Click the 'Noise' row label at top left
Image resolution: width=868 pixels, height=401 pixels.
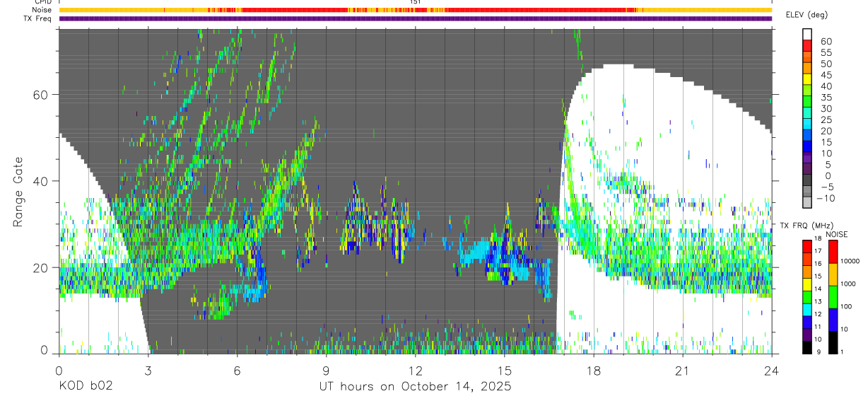pyautogui.click(x=42, y=10)
